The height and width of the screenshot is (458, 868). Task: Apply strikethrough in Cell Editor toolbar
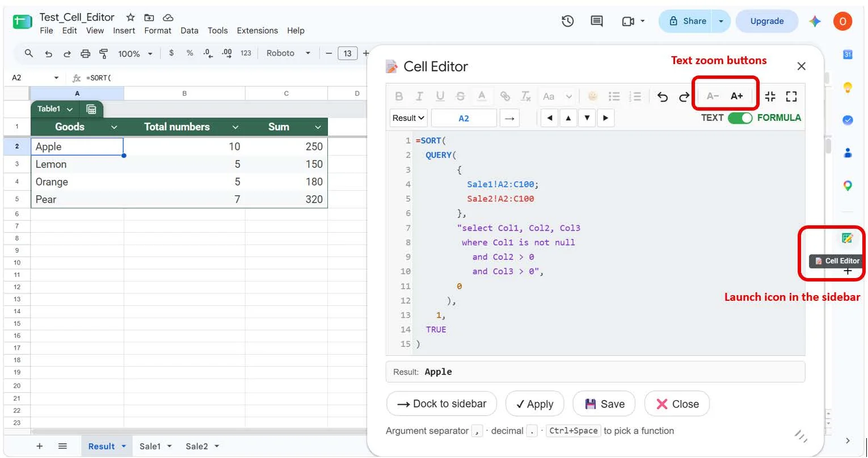(460, 96)
